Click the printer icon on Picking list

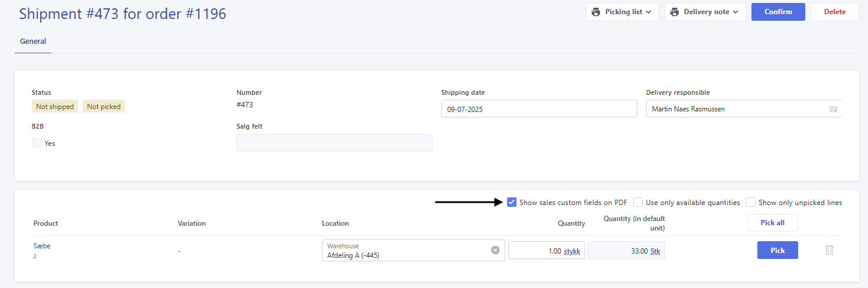pyautogui.click(x=596, y=12)
